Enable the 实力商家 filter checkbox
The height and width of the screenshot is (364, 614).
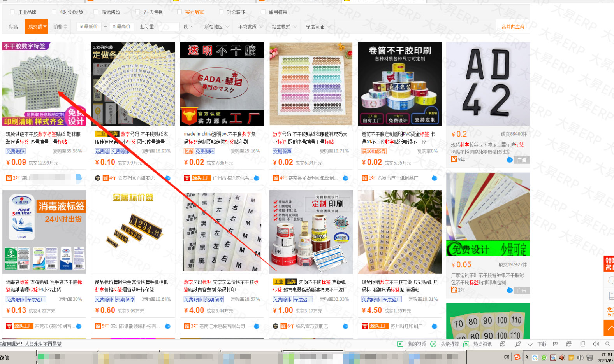point(179,12)
